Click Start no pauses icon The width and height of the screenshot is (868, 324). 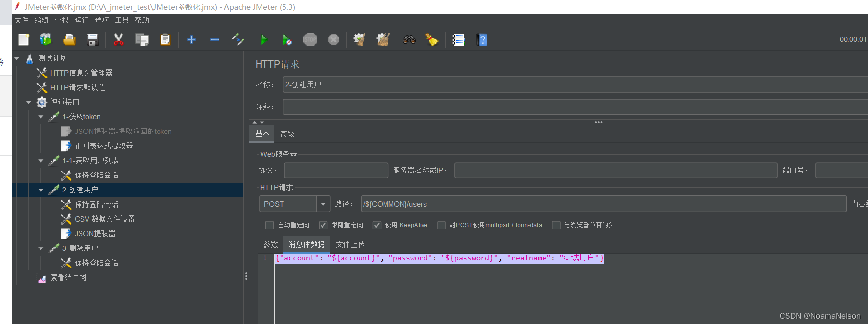coord(287,39)
